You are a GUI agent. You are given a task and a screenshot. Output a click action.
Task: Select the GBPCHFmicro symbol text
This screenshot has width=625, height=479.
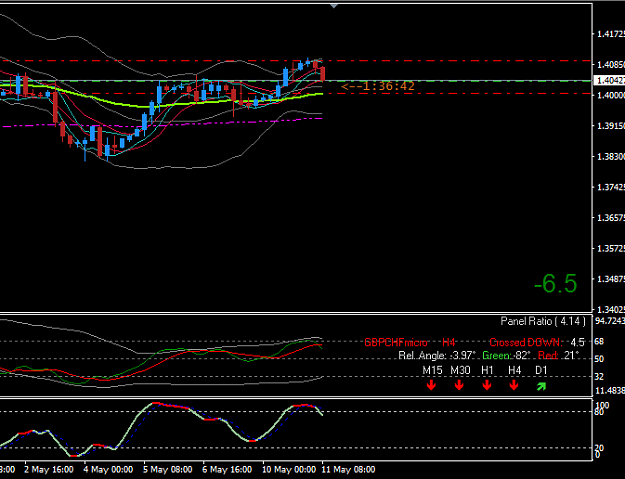pyautogui.click(x=395, y=342)
